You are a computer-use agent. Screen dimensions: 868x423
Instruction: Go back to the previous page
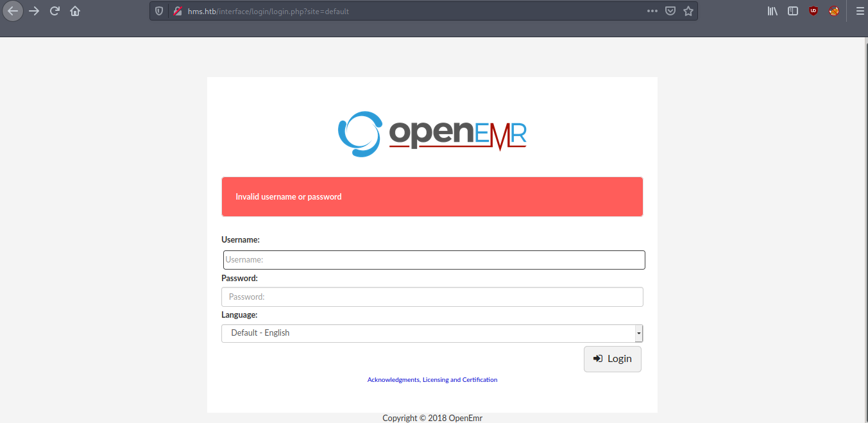coord(13,11)
